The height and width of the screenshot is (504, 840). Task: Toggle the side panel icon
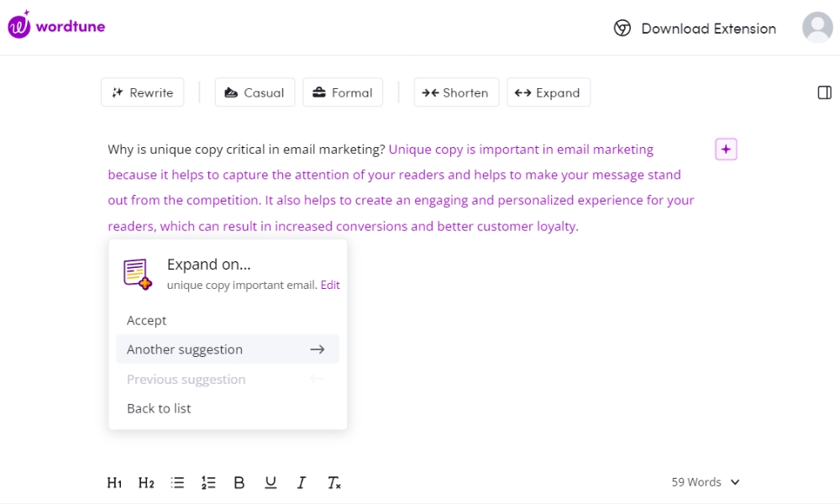[x=825, y=92]
